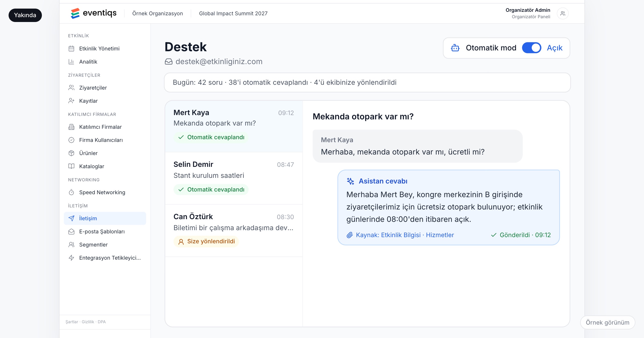Click the sparkle icon in Asistan cevabı
The height and width of the screenshot is (338, 644).
click(350, 181)
